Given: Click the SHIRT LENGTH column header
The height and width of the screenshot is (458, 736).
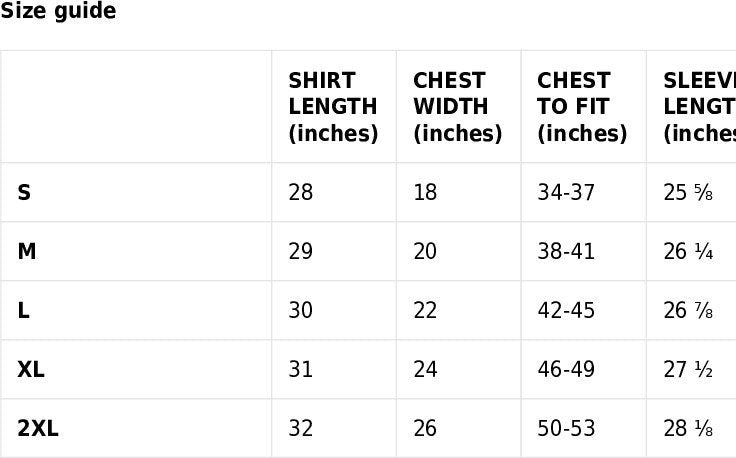Looking at the screenshot, I should click(333, 107).
